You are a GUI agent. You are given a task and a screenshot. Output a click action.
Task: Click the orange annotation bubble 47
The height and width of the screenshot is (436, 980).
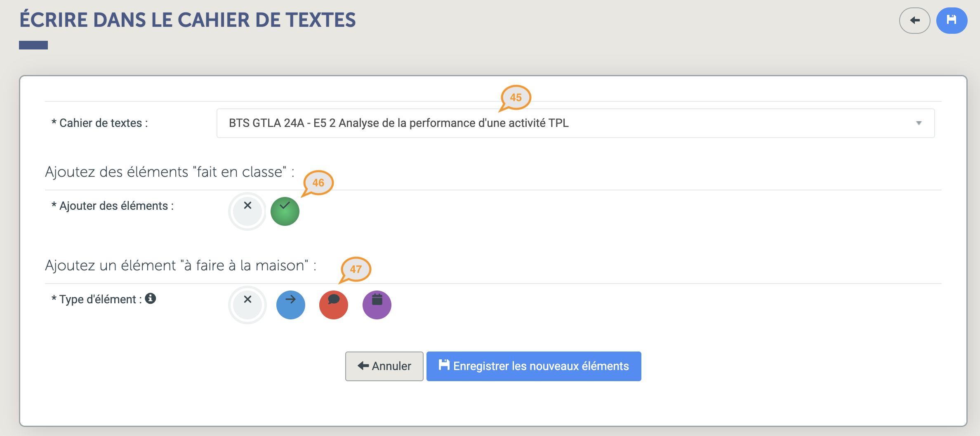356,269
